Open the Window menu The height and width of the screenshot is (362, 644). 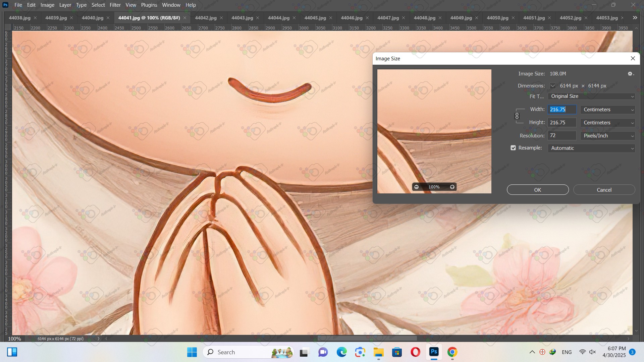tap(171, 5)
